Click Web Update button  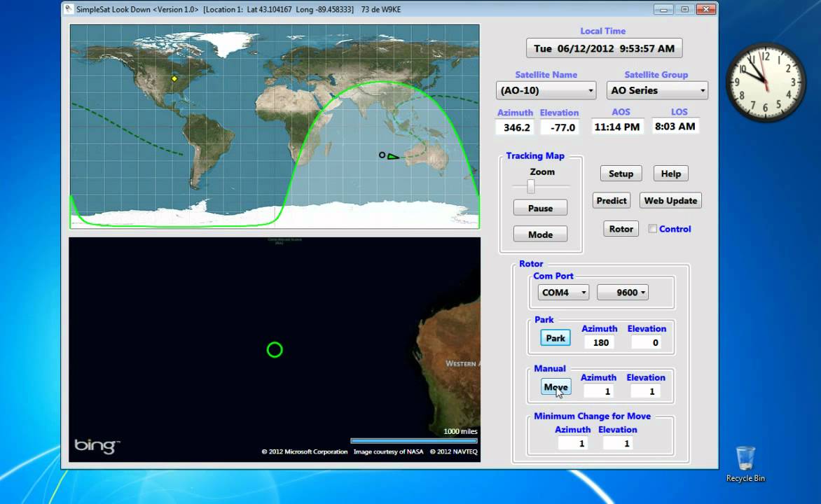point(670,200)
